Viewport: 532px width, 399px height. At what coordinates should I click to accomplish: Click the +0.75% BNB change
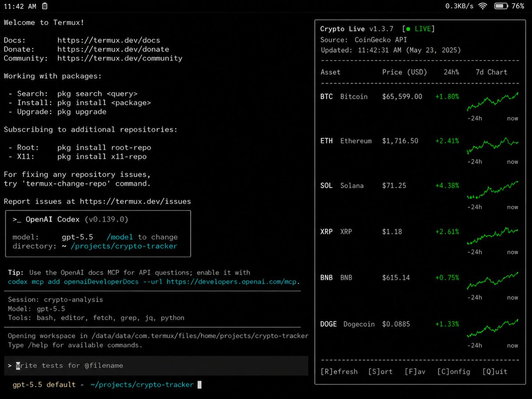click(x=447, y=278)
